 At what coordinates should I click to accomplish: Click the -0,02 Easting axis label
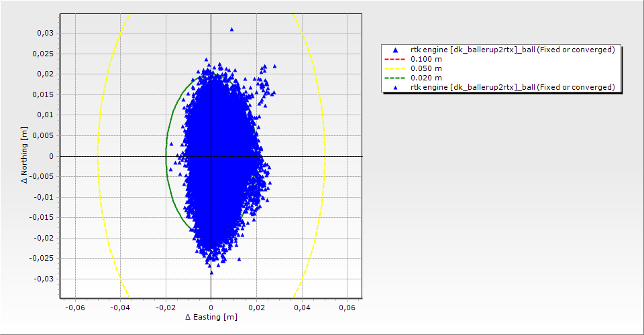[x=166, y=308]
